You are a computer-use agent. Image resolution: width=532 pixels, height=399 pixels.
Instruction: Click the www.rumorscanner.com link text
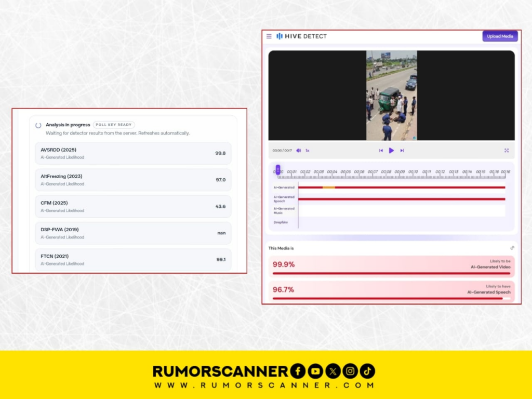[x=264, y=385]
